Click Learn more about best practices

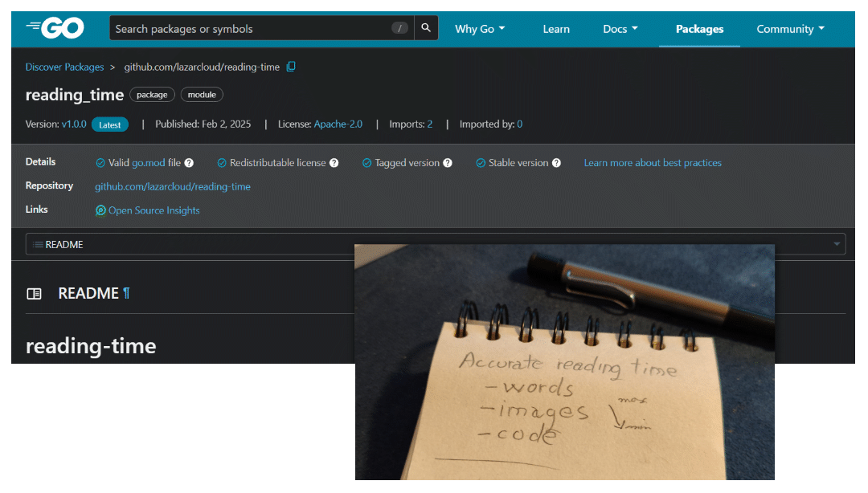(x=653, y=163)
